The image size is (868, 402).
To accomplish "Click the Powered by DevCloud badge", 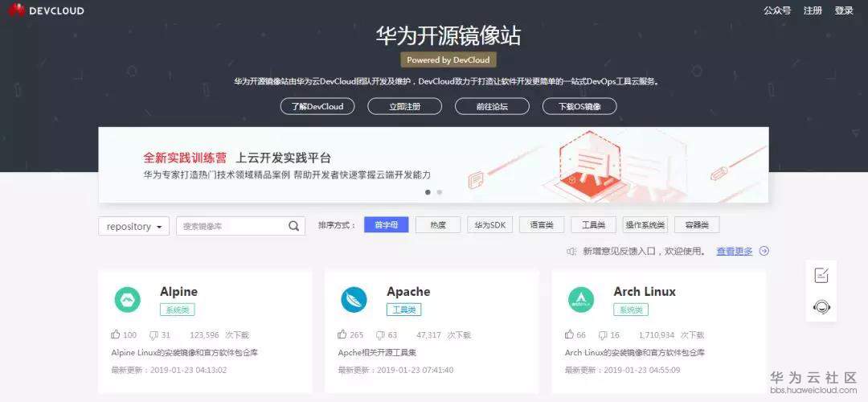I will click(x=448, y=59).
